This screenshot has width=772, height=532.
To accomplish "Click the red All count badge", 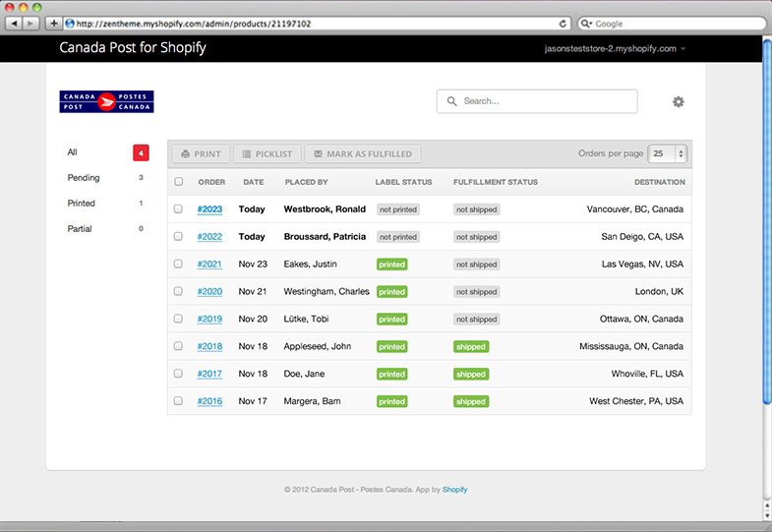I will pyautogui.click(x=141, y=152).
